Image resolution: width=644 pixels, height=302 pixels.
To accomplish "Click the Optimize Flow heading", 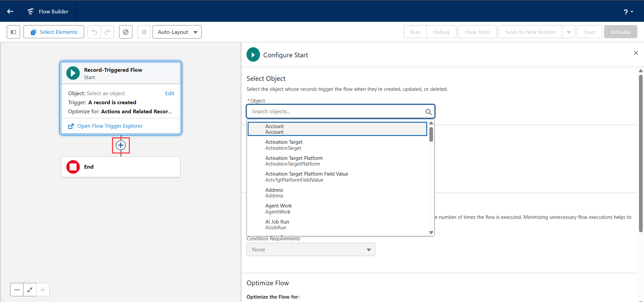I will (268, 283).
